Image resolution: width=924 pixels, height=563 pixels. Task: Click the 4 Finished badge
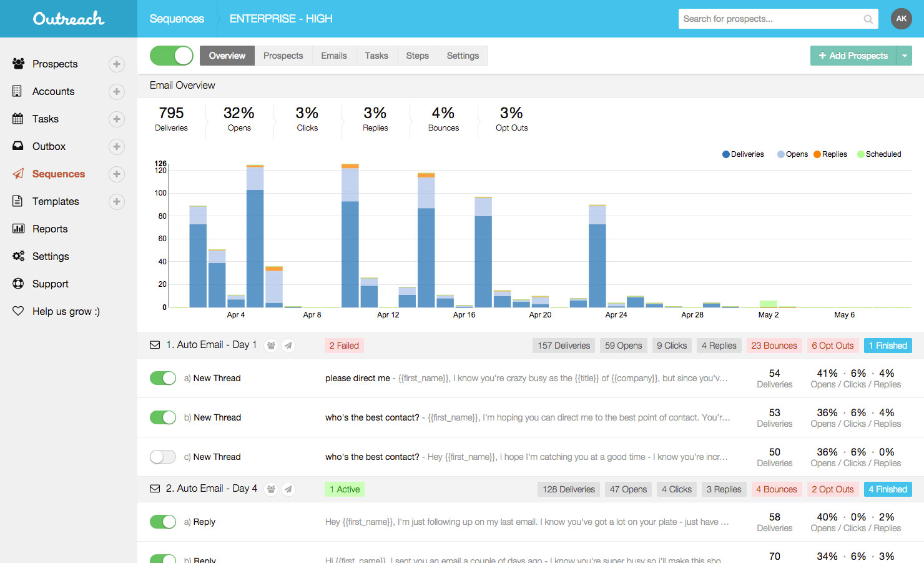[888, 489]
